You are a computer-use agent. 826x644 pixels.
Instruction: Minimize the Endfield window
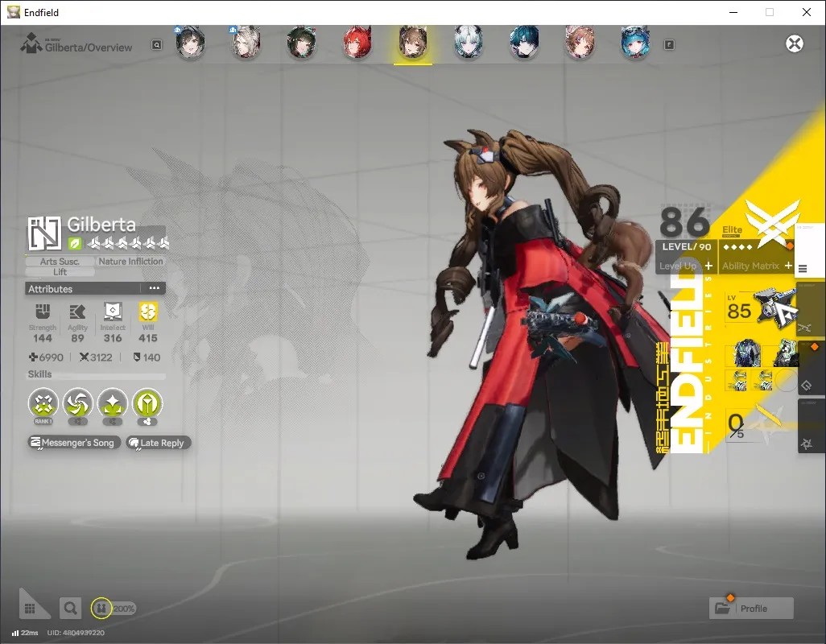733,12
